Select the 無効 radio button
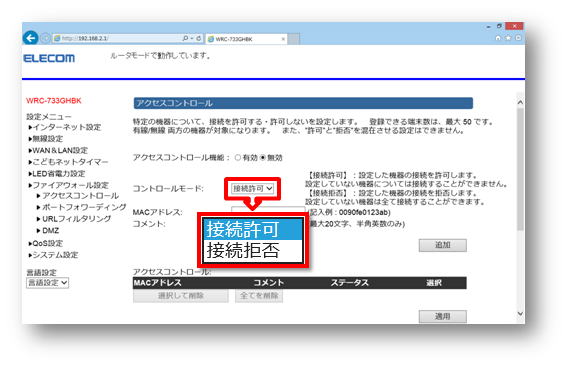 pos(263,158)
